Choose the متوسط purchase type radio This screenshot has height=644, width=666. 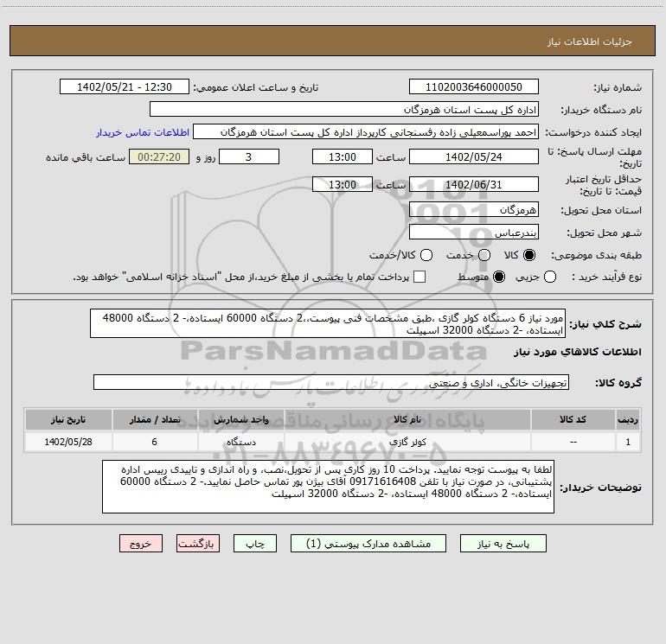[499, 277]
